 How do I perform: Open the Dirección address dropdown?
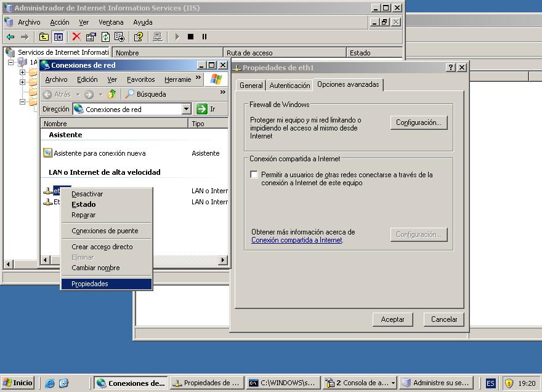click(x=187, y=109)
